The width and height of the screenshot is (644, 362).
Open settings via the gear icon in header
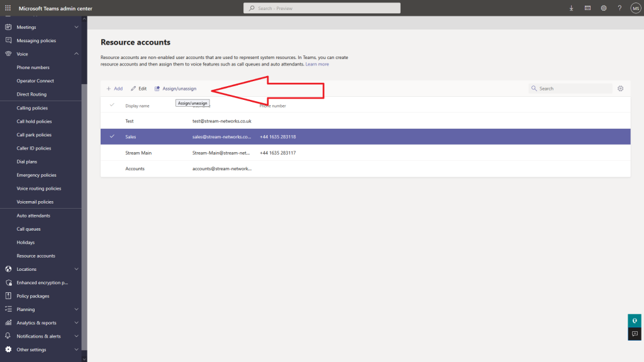pos(603,8)
